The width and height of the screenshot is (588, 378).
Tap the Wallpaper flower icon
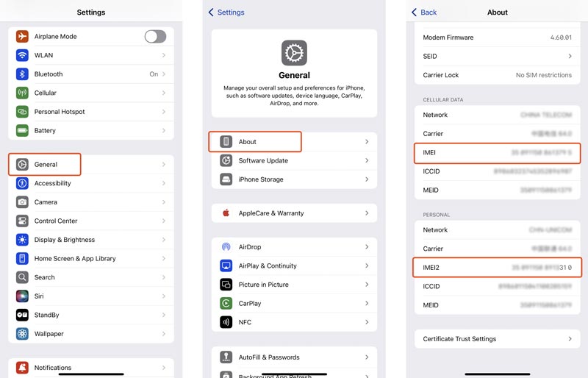(22, 333)
